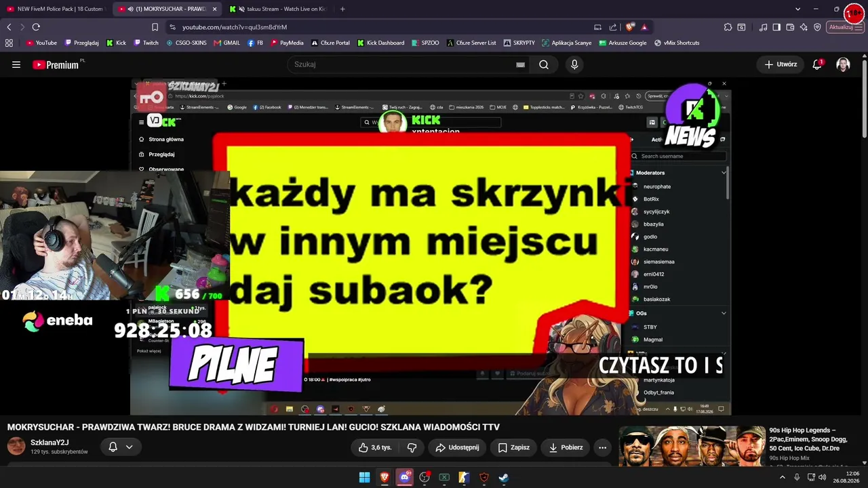Open Twitch bookmark
The width and height of the screenshot is (868, 488).
146,43
